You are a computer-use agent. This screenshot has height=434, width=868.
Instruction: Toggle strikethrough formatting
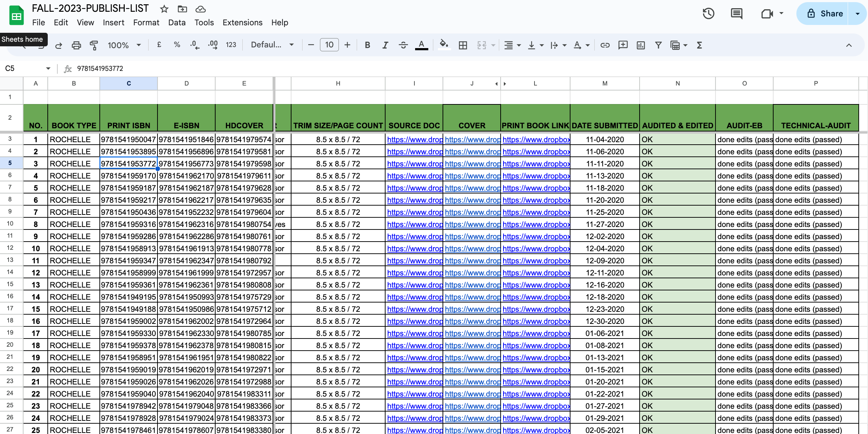(403, 45)
